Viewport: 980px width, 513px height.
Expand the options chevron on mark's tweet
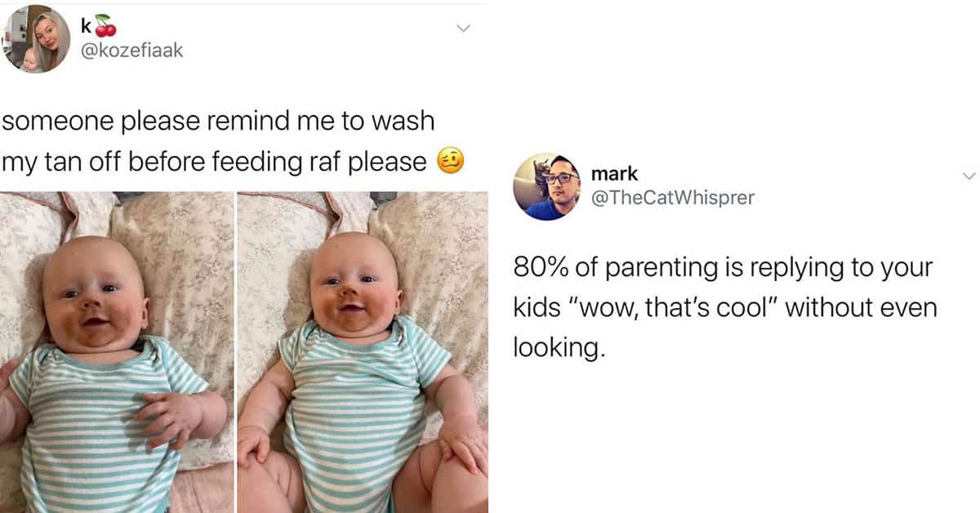coord(969,176)
